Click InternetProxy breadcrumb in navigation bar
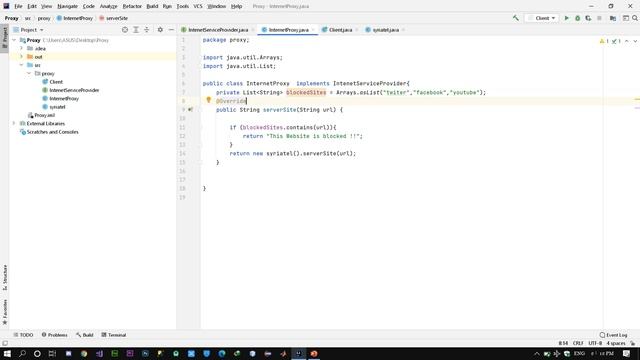The image size is (640, 360). (75, 18)
